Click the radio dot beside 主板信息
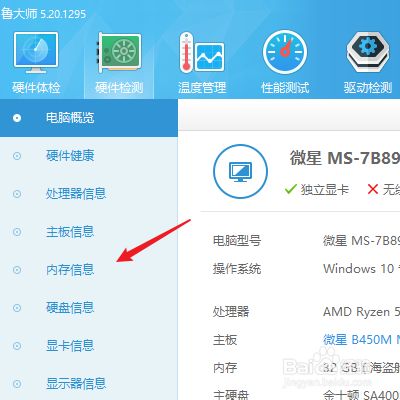Image resolution: width=400 pixels, height=400 pixels. pyautogui.click(x=17, y=232)
